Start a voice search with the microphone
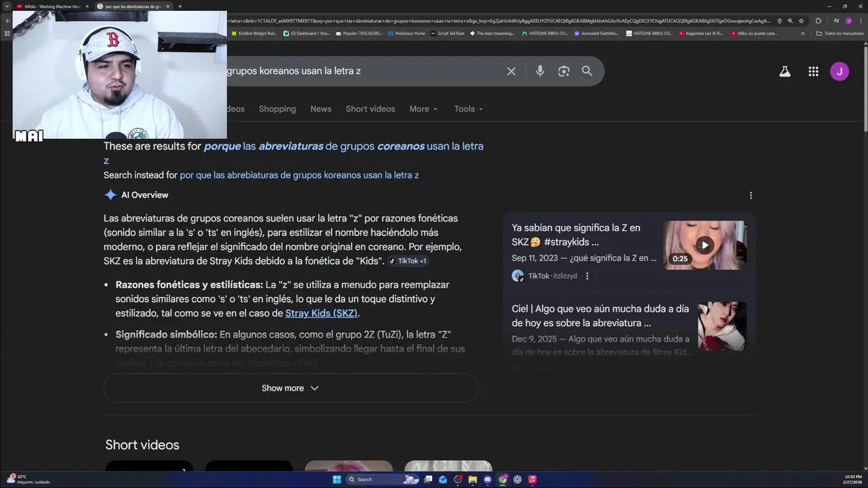 [540, 71]
